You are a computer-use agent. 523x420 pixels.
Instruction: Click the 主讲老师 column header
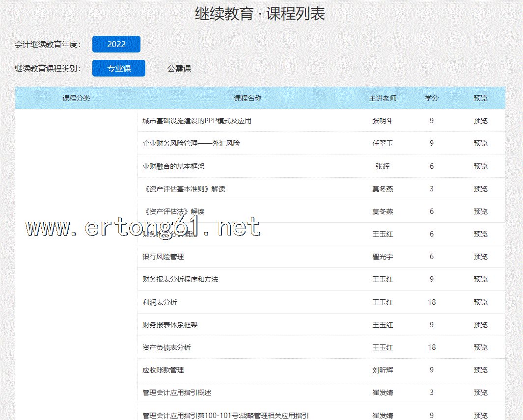click(383, 98)
